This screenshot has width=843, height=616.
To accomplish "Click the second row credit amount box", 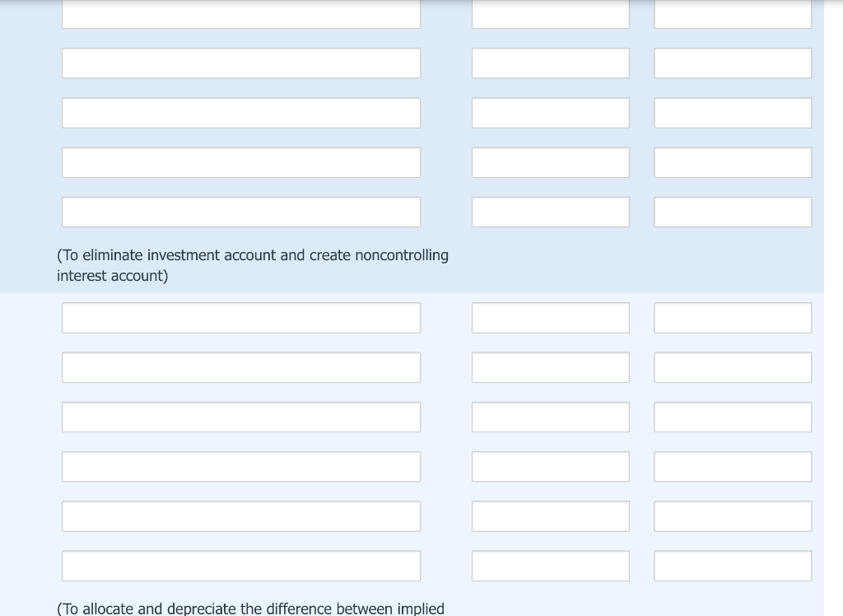I will coord(732,63).
